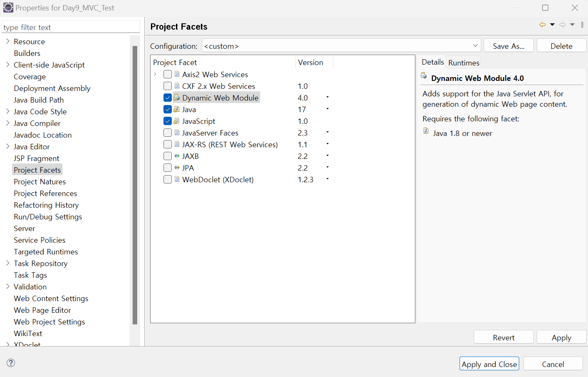588x377 pixels.
Task: Open JAX-RS version dropdown arrow
Action: (327, 144)
